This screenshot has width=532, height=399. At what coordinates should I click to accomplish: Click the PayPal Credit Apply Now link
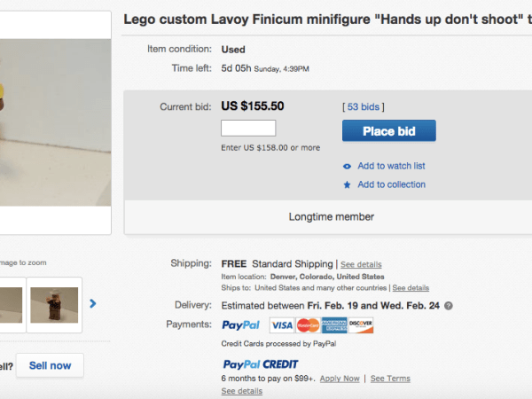tap(340, 379)
